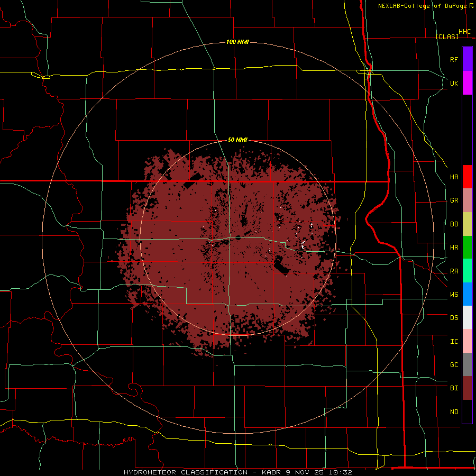Click the mint RA legend swatch
Image resolution: width=476 pixels, height=476 pixels.
467,271
